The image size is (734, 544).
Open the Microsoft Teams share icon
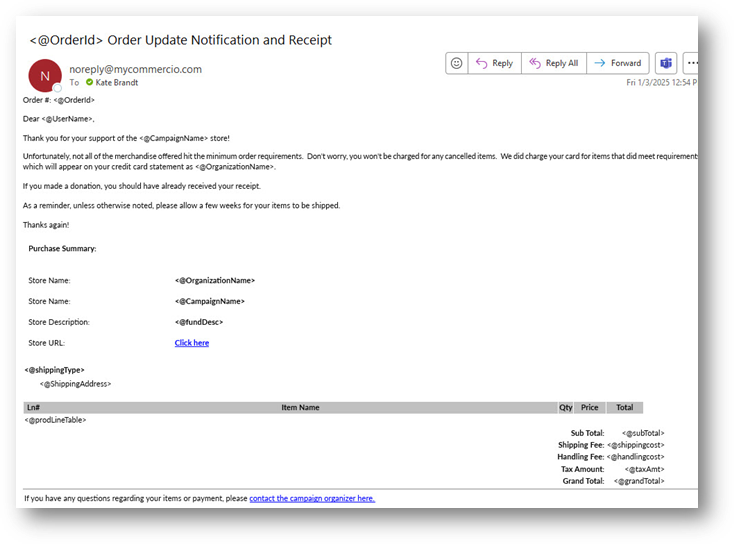[666, 63]
